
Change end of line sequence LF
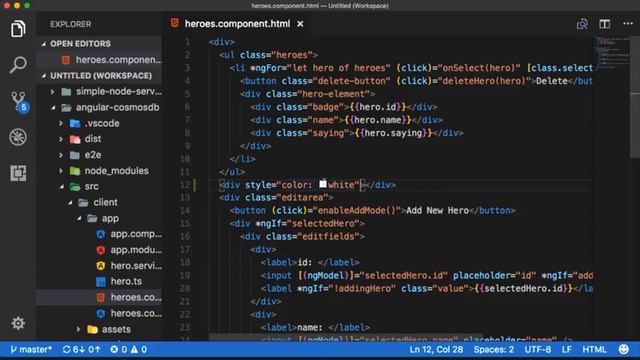tap(567, 350)
